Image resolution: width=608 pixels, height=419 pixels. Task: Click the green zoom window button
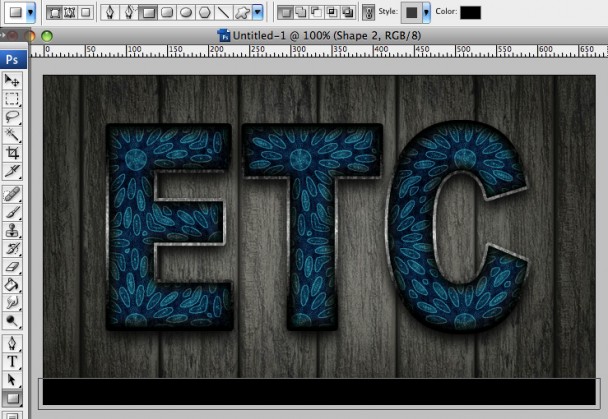click(x=47, y=36)
